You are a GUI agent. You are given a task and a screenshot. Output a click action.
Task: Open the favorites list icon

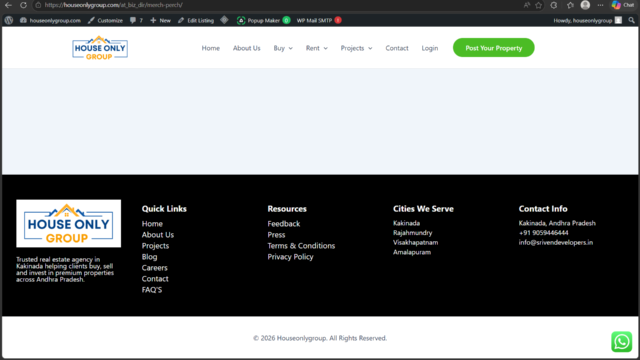tap(570, 5)
